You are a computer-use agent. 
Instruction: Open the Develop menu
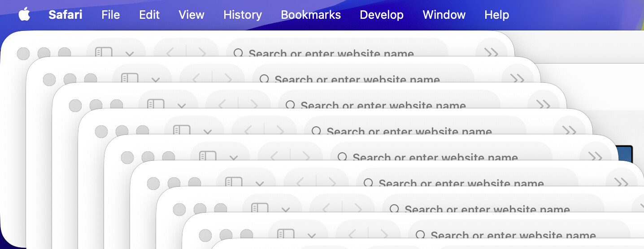(381, 15)
